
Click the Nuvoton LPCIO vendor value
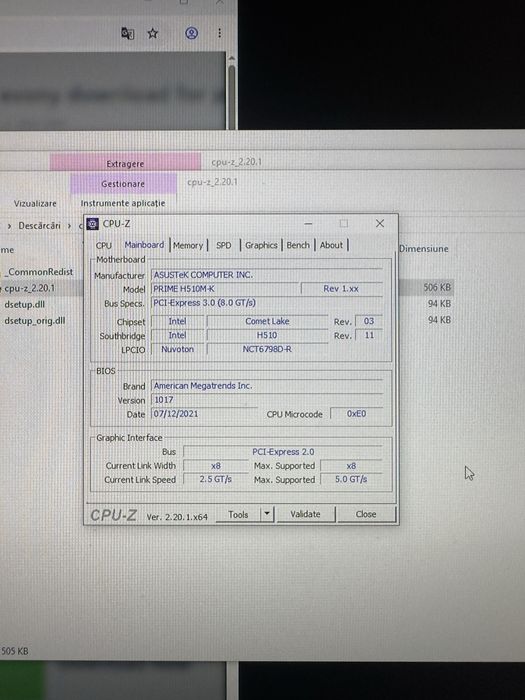[x=177, y=349]
